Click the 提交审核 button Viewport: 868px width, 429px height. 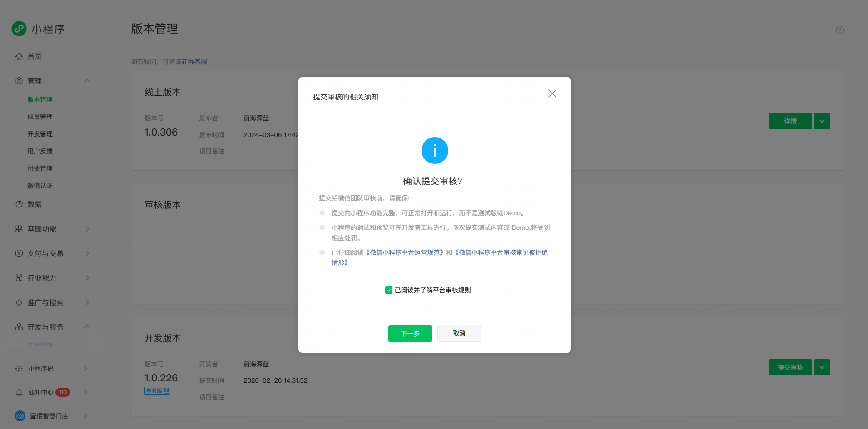790,367
